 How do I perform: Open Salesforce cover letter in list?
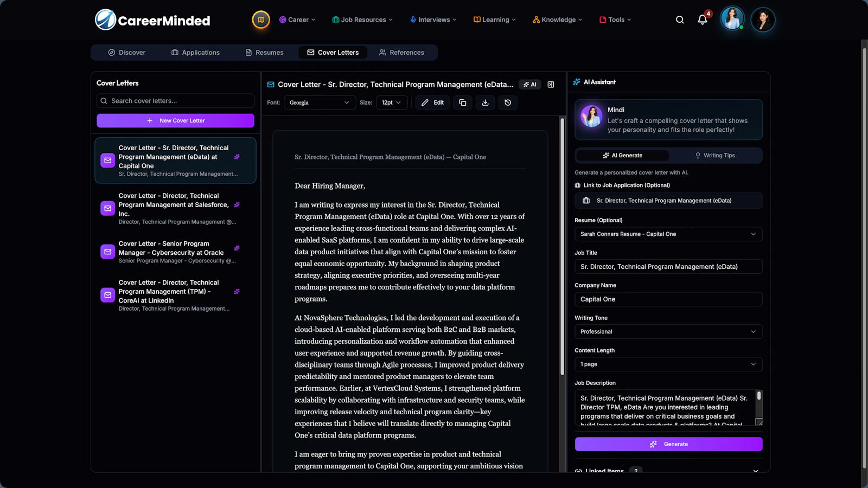[x=175, y=208]
